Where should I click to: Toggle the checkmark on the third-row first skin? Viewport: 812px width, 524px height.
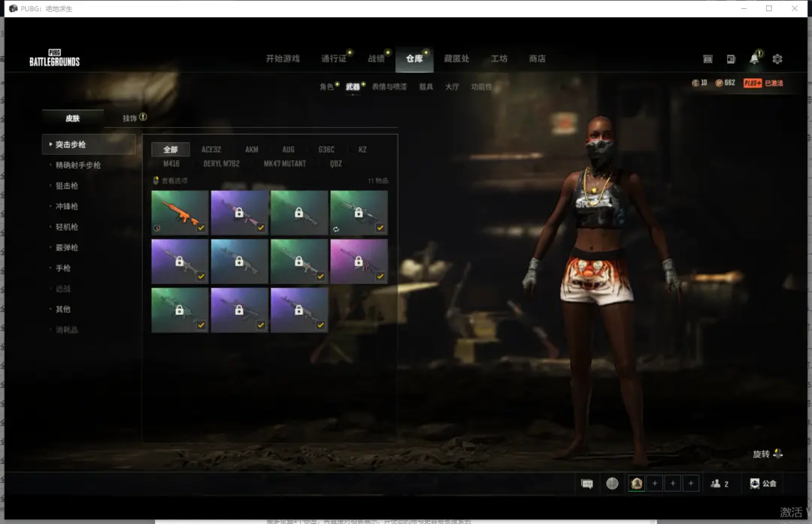201,326
